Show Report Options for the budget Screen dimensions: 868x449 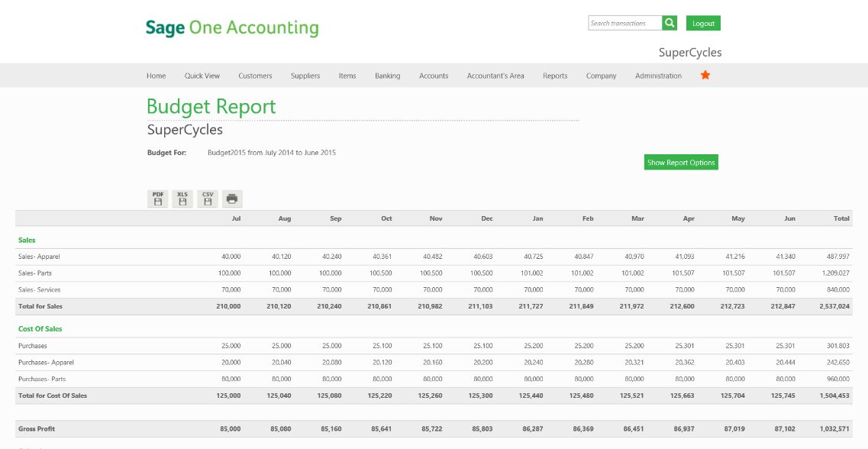tap(681, 162)
